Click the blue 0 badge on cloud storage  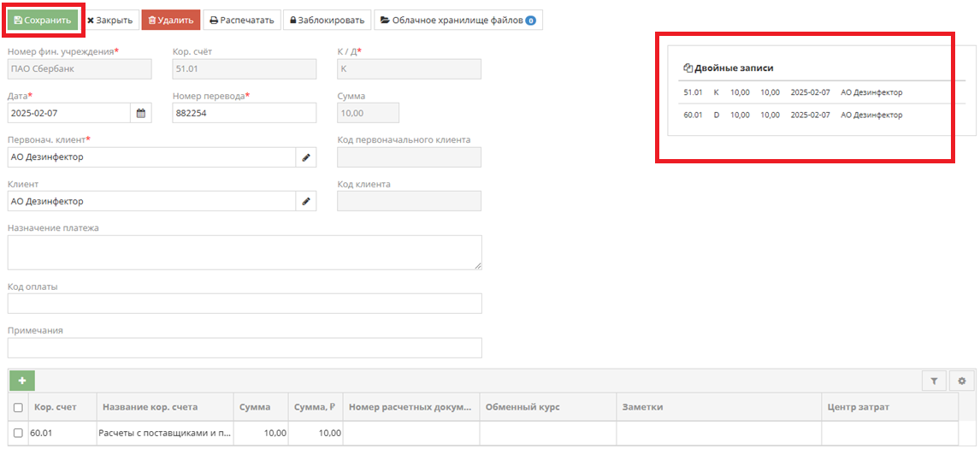pyautogui.click(x=531, y=21)
